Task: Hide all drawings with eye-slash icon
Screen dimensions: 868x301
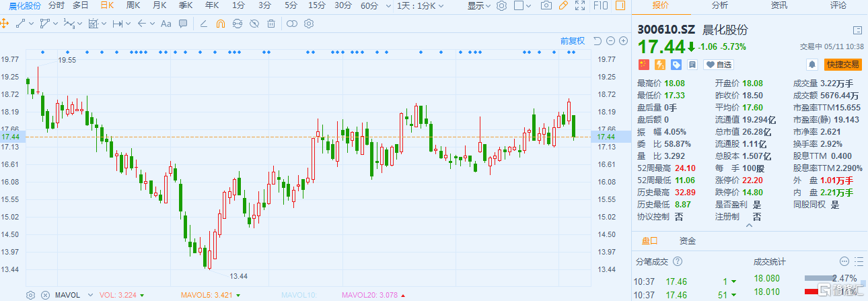Action: 254,24
